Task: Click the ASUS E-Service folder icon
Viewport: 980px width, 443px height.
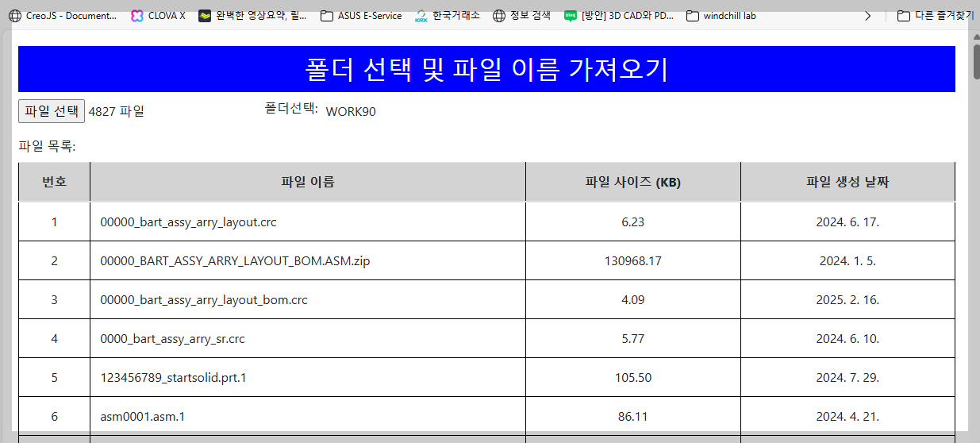Action: click(x=327, y=16)
